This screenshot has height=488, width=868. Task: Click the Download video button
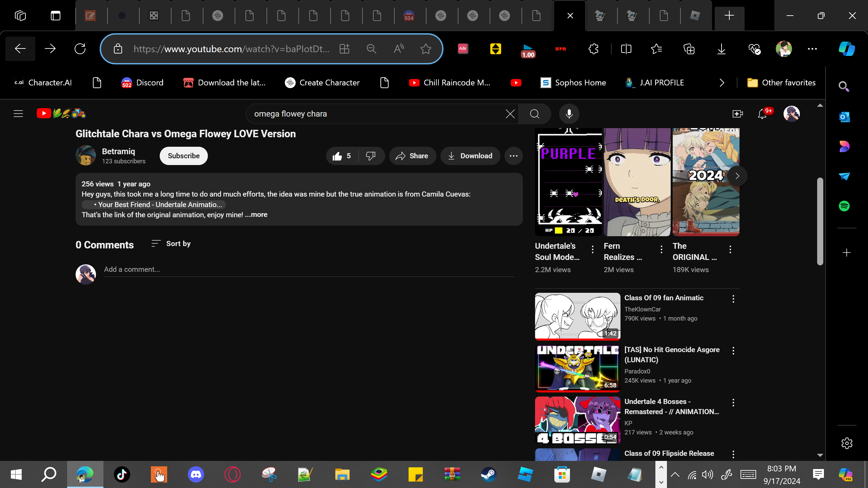click(470, 156)
